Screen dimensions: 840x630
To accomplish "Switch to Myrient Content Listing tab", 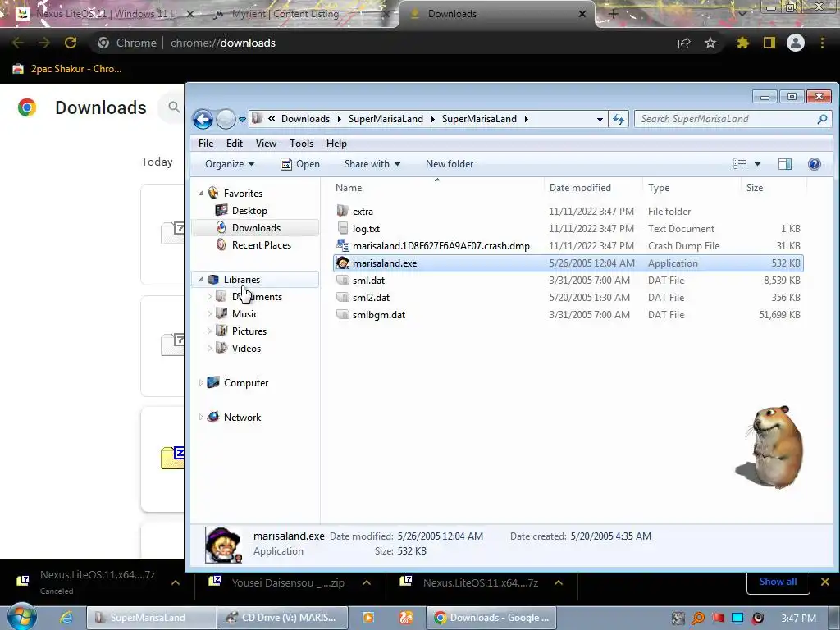I will coord(300,14).
